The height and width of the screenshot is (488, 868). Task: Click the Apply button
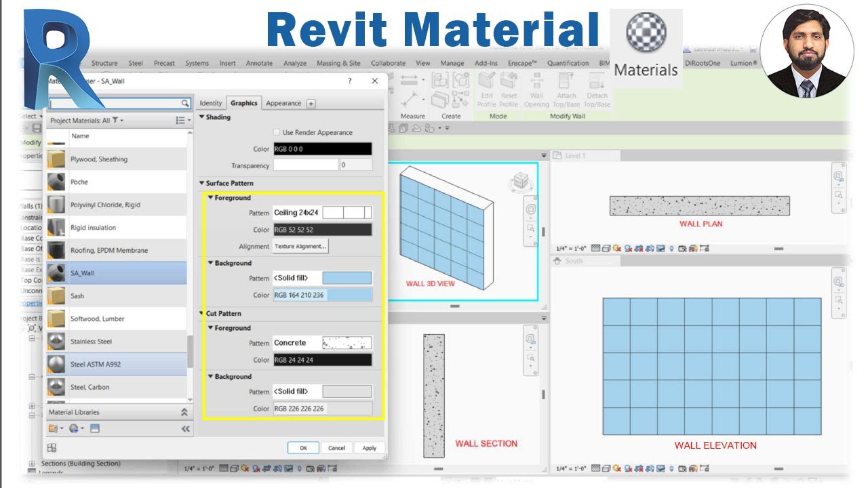pyautogui.click(x=369, y=448)
